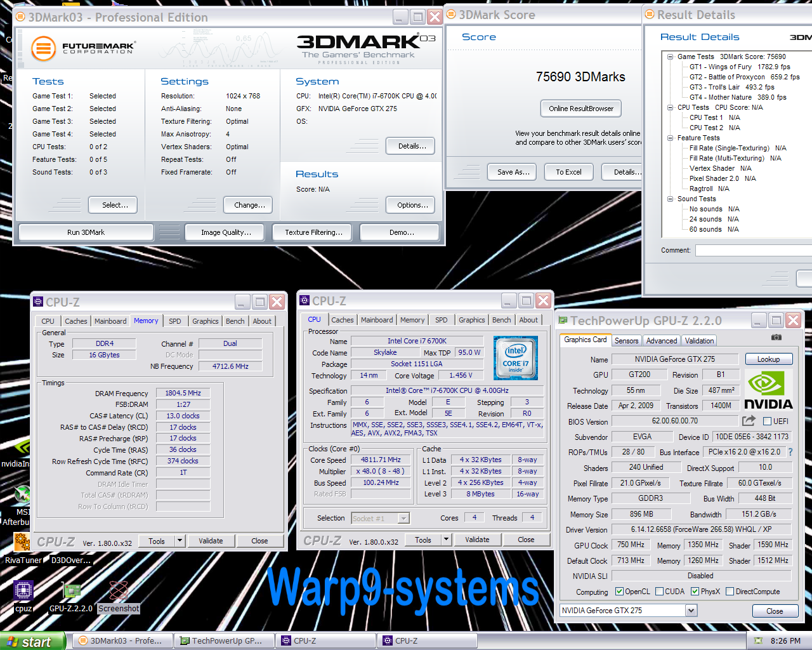Image resolution: width=812 pixels, height=650 pixels.
Task: Click the Comment input field in Result Details
Action: point(754,251)
